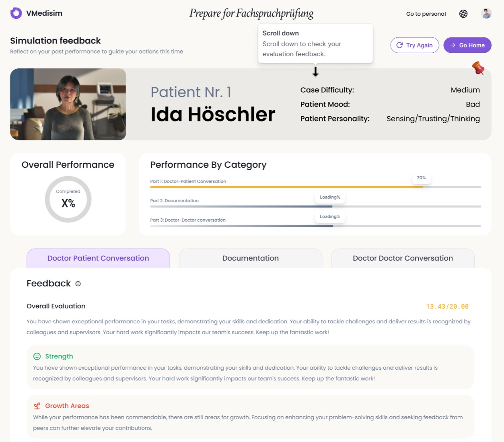The width and height of the screenshot is (504, 442).
Task: Switch to the Documentation tab
Action: click(250, 258)
